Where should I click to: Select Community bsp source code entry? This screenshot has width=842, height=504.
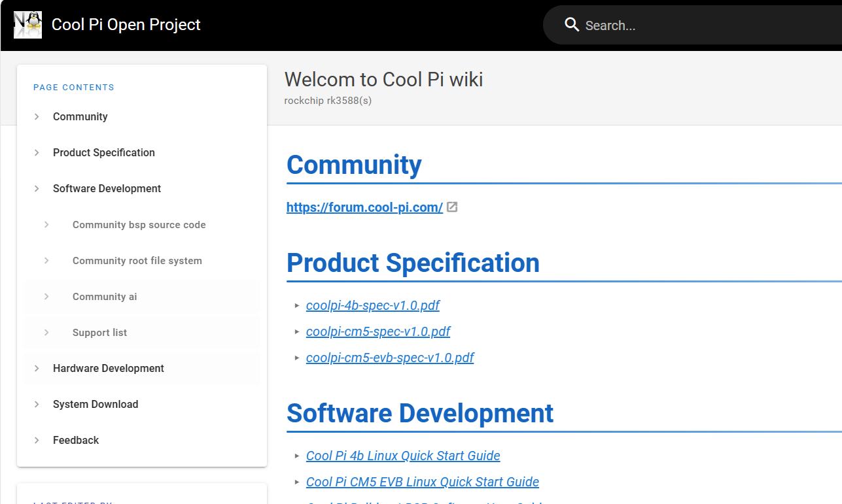(x=139, y=224)
